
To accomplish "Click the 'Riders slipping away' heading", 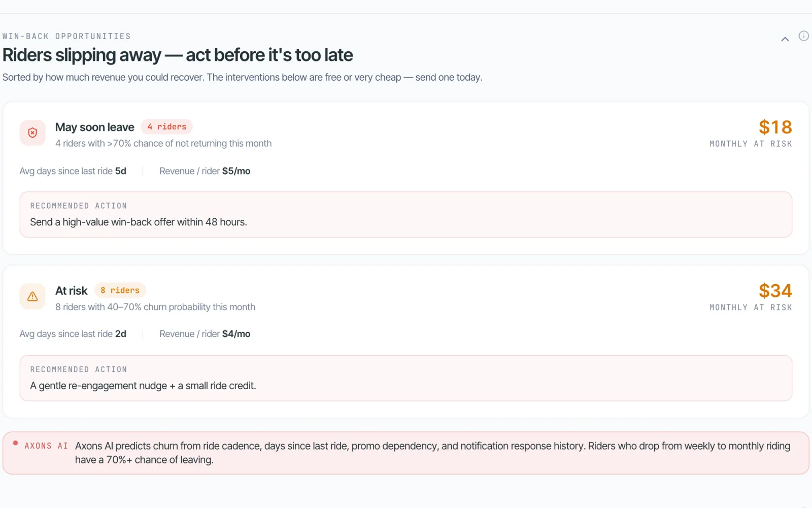I will coord(178,55).
